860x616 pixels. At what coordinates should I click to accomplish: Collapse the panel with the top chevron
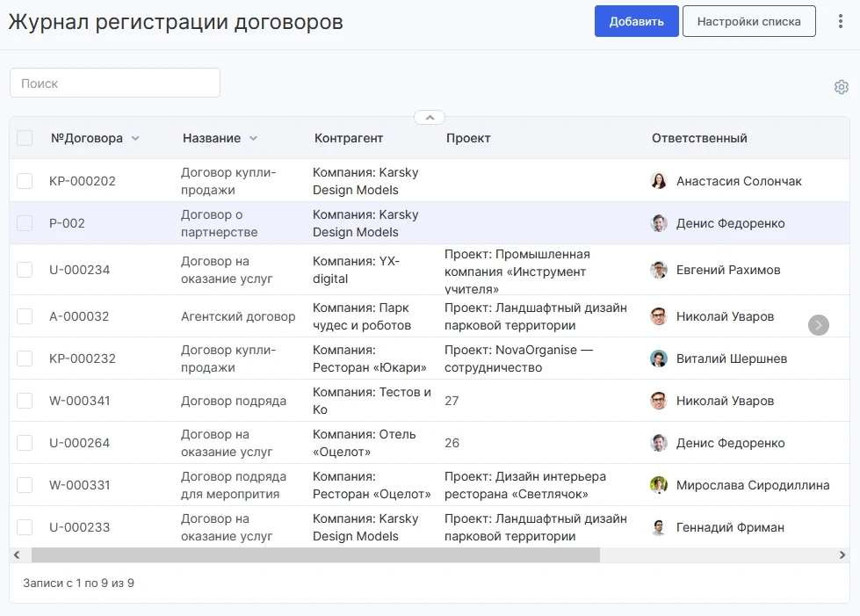(x=430, y=117)
